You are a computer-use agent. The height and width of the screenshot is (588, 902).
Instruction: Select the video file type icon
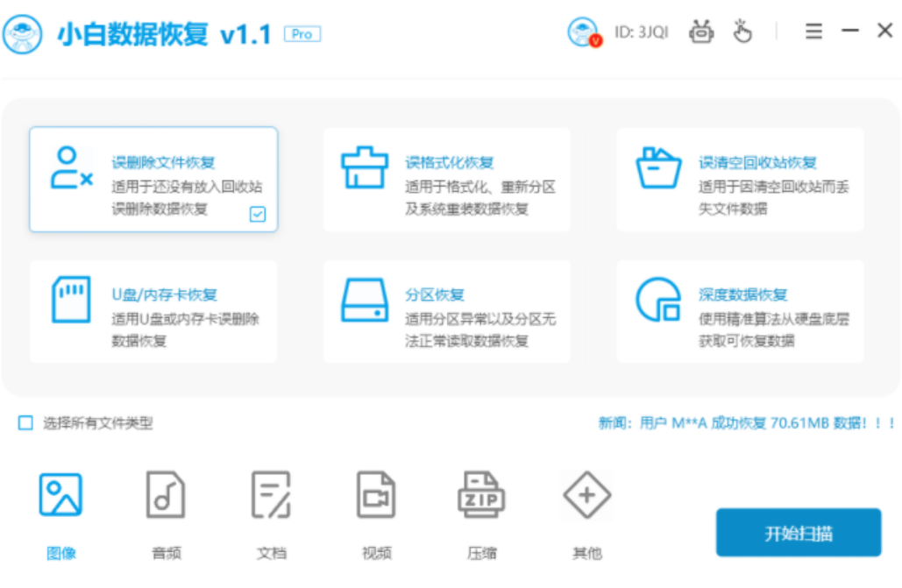point(376,495)
